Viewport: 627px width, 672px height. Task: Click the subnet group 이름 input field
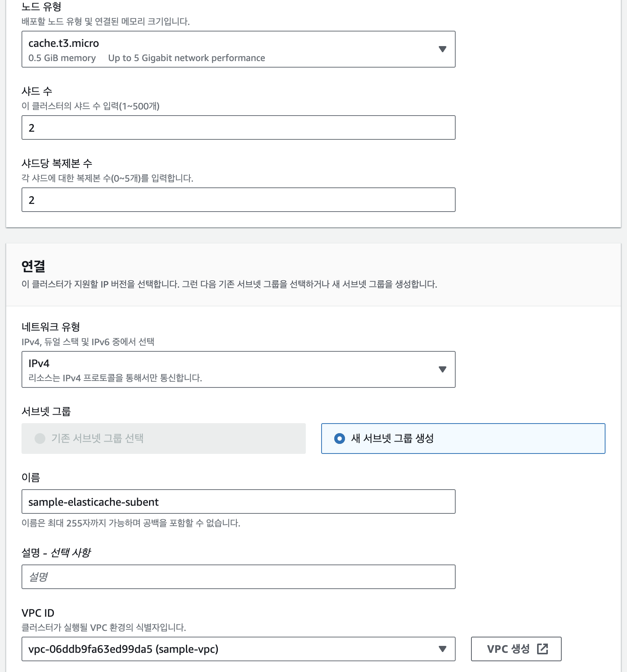238,502
